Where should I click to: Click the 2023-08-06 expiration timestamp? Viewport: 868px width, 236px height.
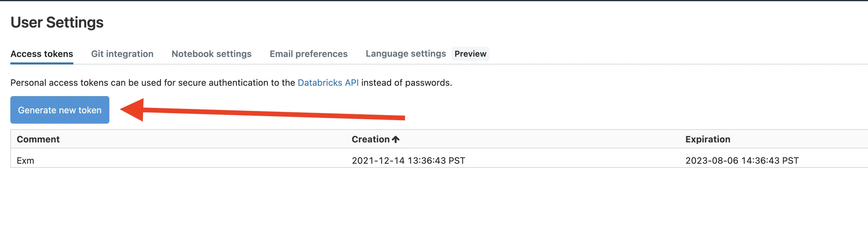742,161
